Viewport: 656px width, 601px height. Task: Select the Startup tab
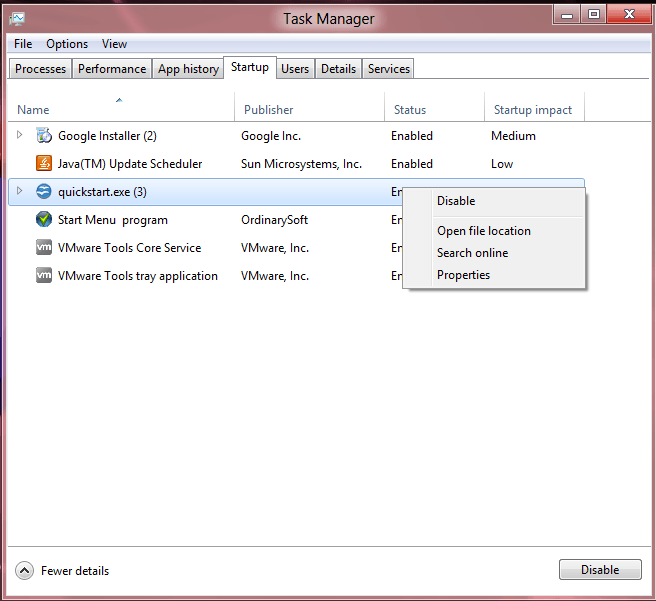(250, 67)
